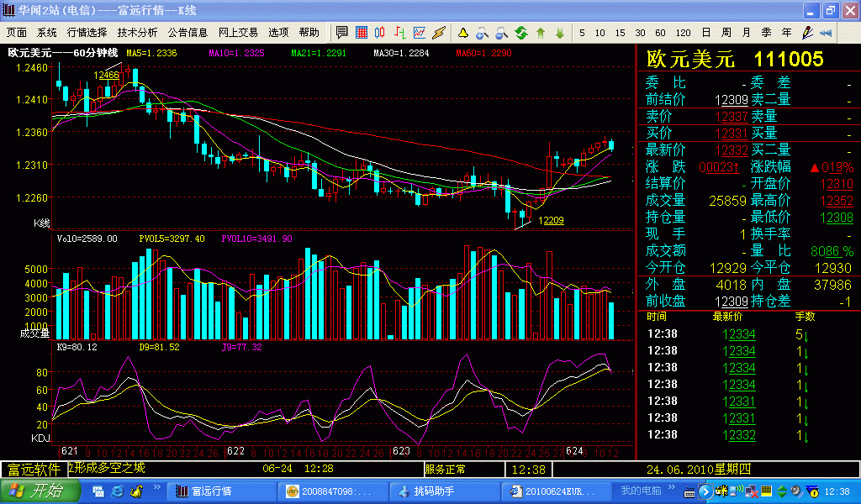Click the MA5=1.2336 indicator label
Image resolution: width=861 pixels, height=504 pixels.
pos(151,53)
